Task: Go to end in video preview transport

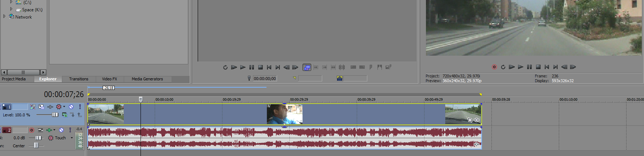Action: [x=556, y=67]
